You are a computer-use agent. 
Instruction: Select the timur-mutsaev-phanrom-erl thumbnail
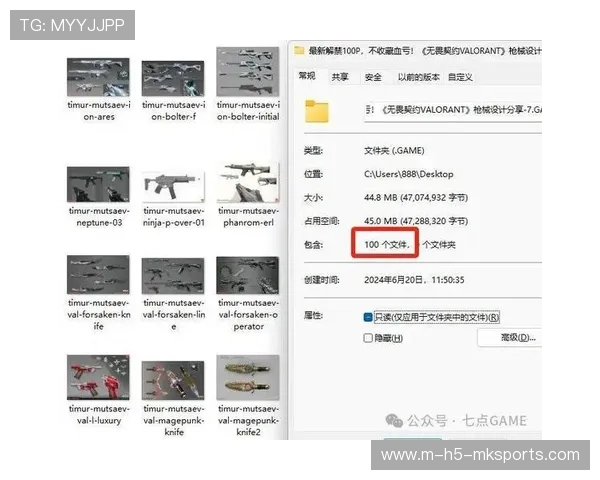click(x=248, y=182)
